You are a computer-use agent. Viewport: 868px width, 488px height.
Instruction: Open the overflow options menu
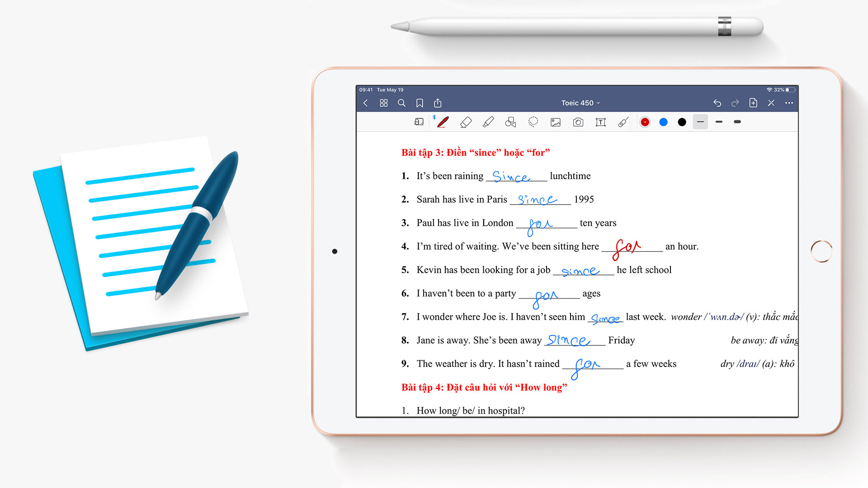coord(788,103)
